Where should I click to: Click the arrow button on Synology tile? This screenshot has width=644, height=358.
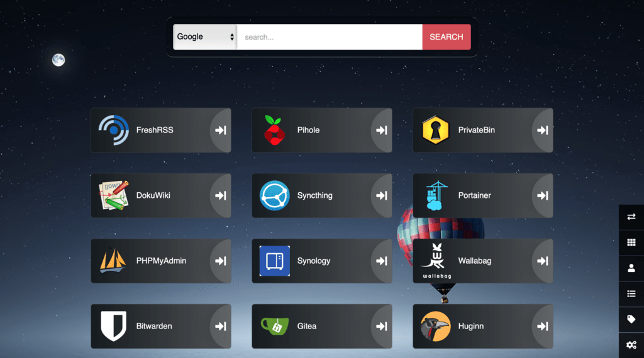[381, 261]
